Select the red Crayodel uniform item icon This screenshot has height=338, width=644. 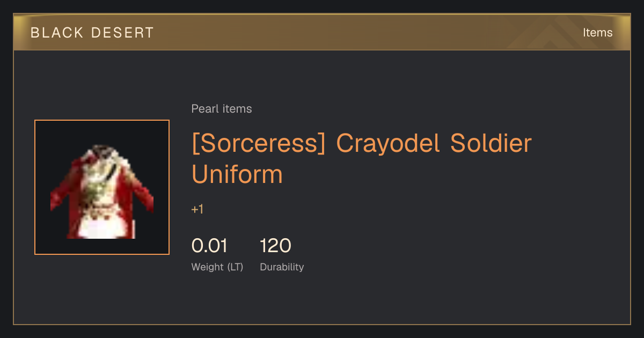[102, 192]
